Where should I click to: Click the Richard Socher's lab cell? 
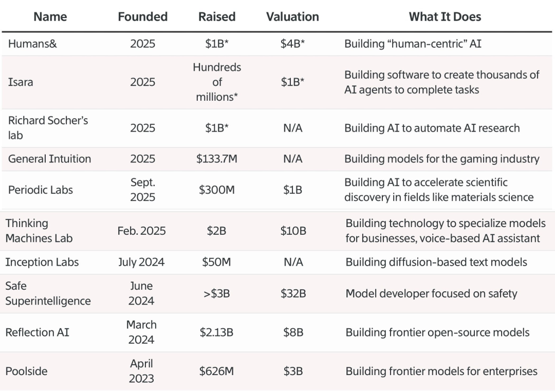click(x=48, y=128)
